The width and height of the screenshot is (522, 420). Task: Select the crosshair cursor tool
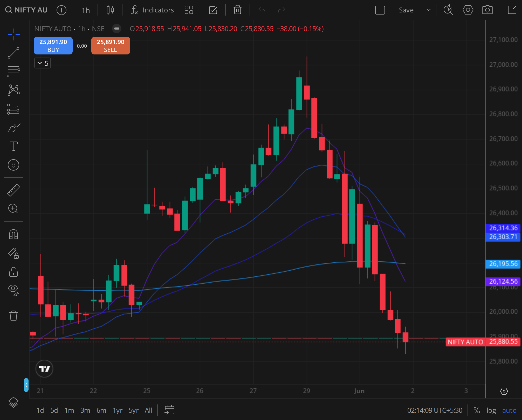pos(13,34)
